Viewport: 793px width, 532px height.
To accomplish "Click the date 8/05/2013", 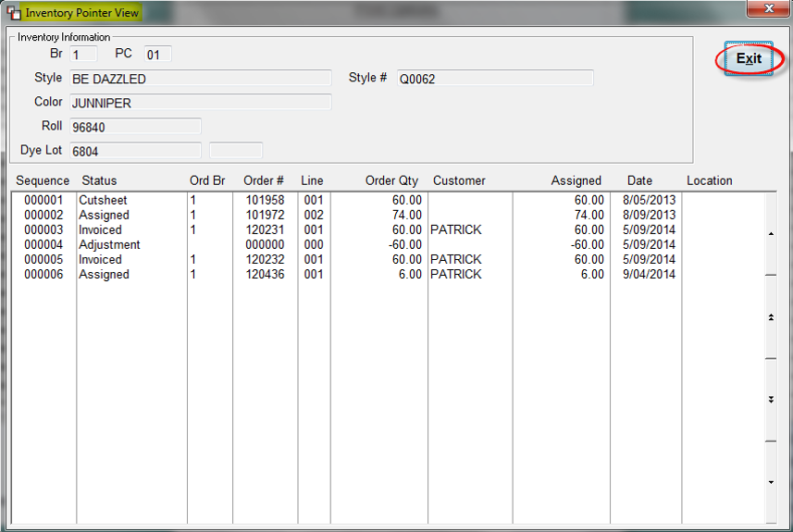I will click(649, 200).
